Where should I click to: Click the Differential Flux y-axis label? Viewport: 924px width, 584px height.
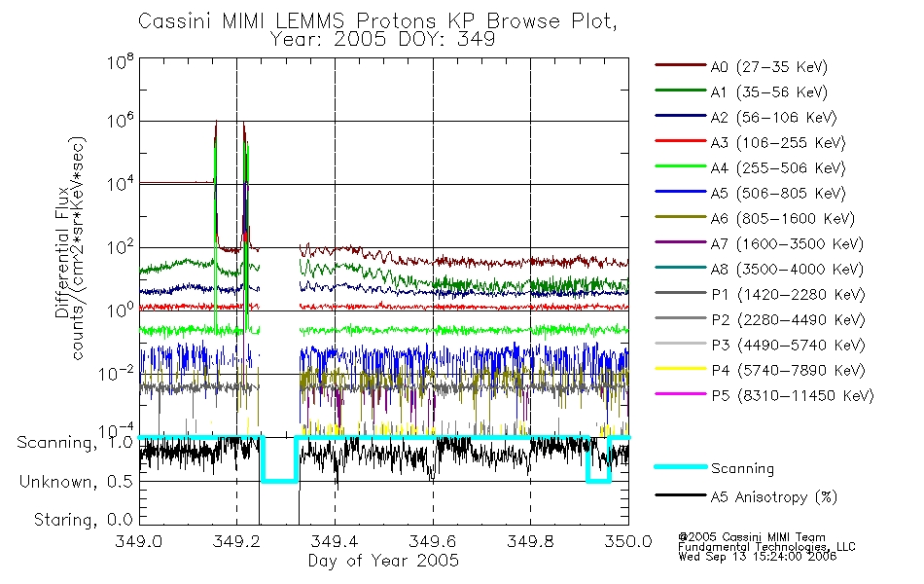pyautogui.click(x=62, y=252)
